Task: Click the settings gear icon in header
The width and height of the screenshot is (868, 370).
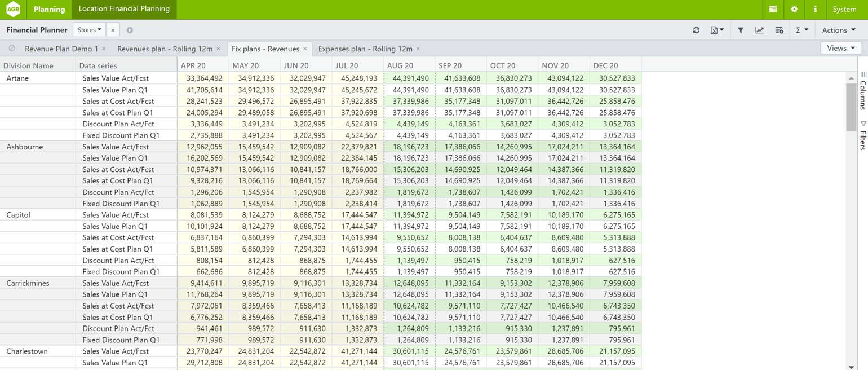Action: [x=794, y=9]
